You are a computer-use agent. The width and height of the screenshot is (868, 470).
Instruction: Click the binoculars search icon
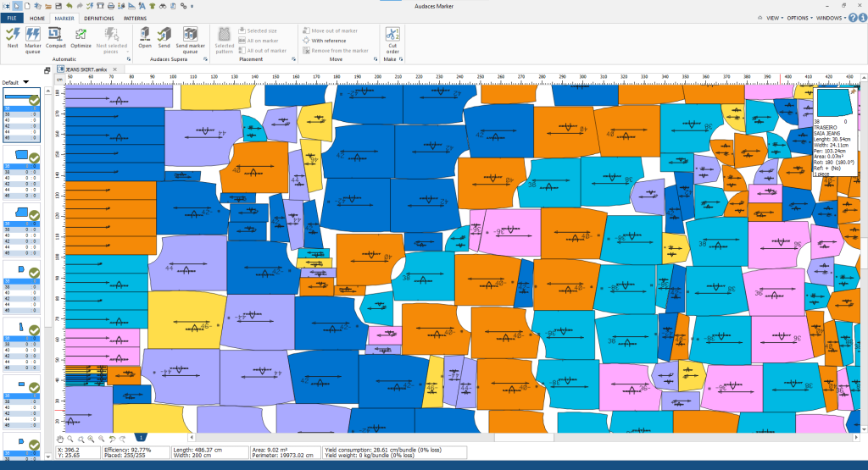(163, 6)
